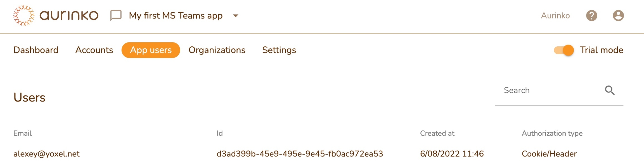
Task: Click the "My first MS Teams app" name
Action: click(176, 16)
